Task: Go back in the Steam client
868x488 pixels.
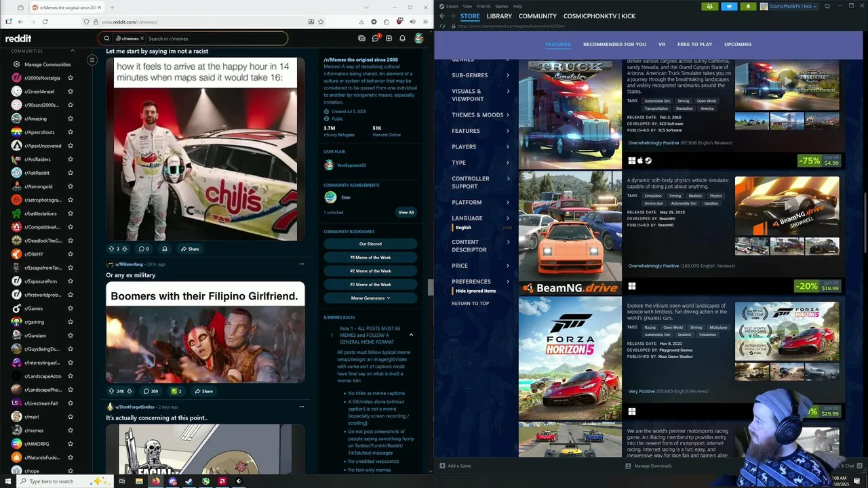Action: pos(442,16)
